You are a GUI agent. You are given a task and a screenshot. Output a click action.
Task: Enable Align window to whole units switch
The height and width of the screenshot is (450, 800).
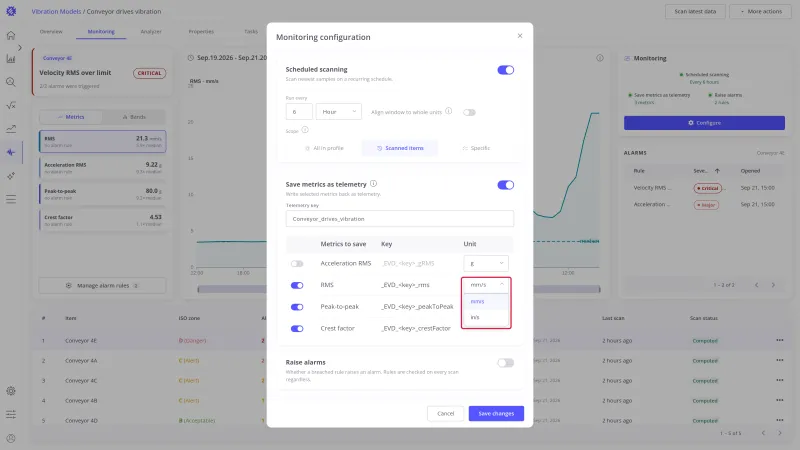click(x=469, y=112)
